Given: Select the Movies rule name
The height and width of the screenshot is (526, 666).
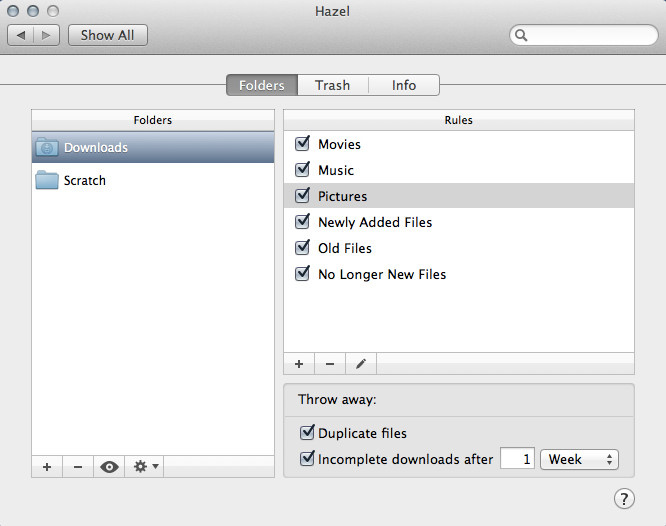Looking at the screenshot, I should pyautogui.click(x=339, y=144).
